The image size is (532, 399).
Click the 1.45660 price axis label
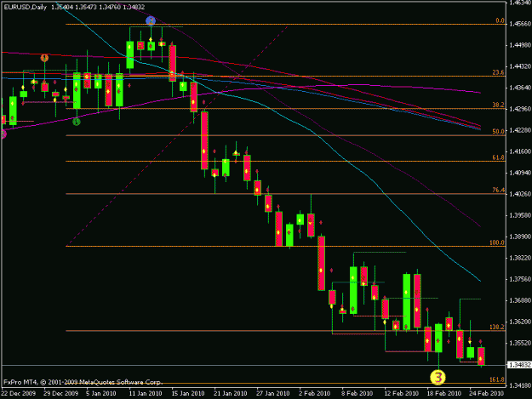520,24
